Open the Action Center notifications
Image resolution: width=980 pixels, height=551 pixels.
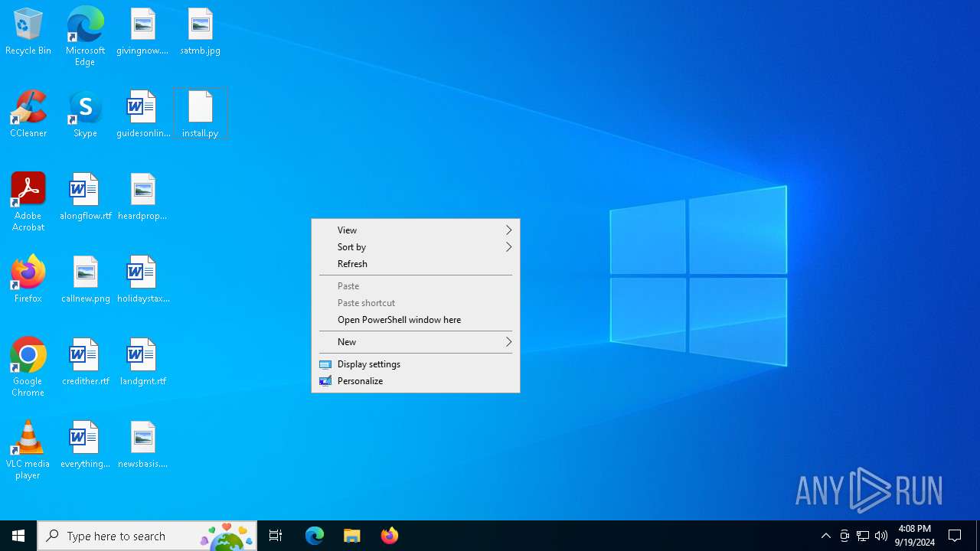955,536
